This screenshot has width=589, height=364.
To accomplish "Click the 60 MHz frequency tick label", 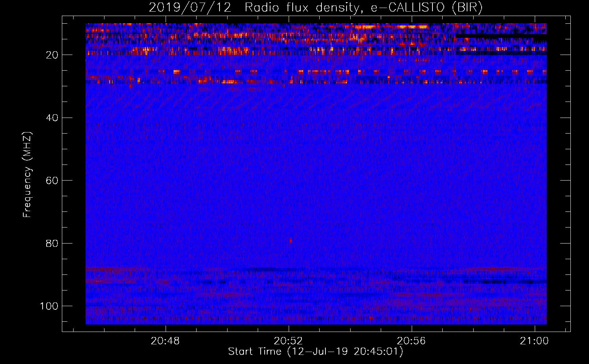I will [x=52, y=181].
